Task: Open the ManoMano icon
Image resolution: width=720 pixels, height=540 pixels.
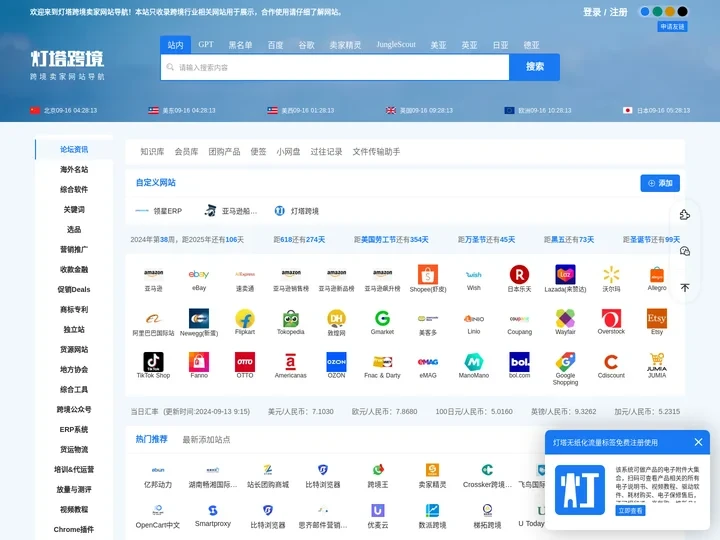Action: 473,362
